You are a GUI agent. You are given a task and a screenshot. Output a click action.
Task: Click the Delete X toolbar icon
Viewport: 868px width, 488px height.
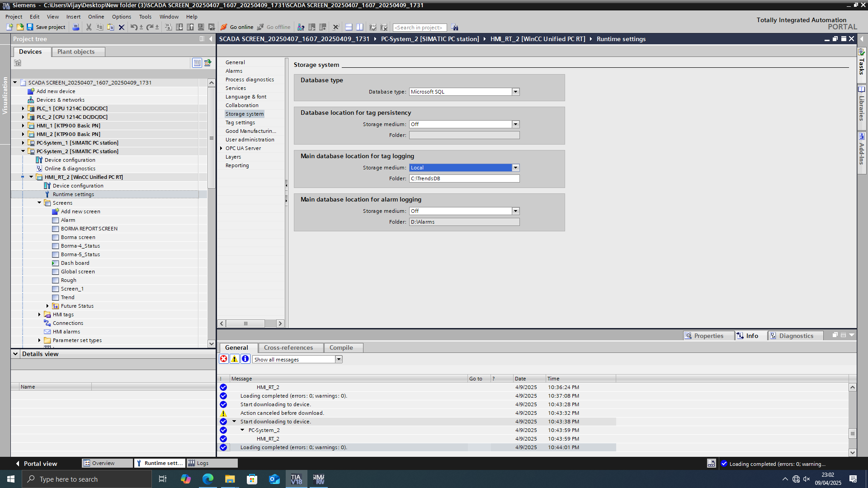click(x=121, y=27)
